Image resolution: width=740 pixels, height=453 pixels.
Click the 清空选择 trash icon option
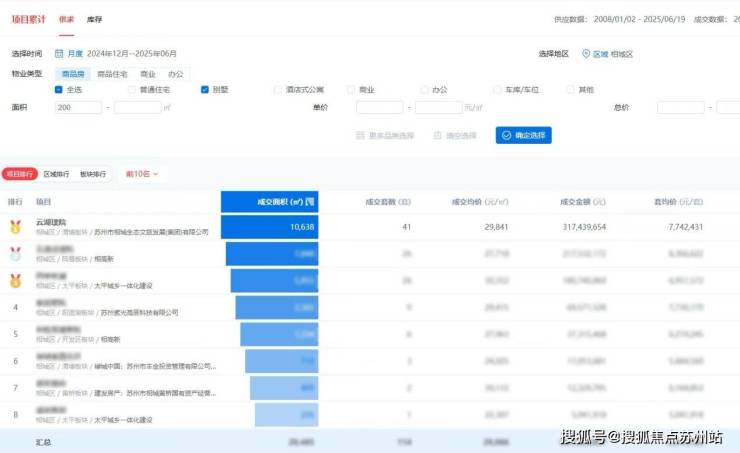(x=437, y=135)
